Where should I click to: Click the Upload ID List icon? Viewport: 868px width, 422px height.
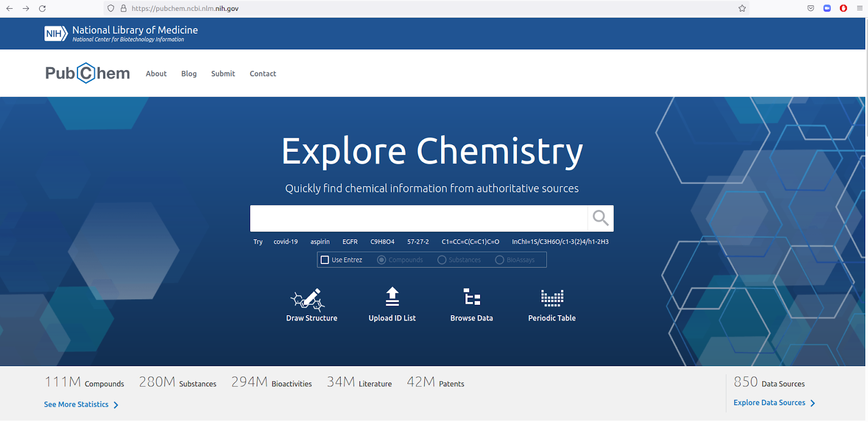(x=392, y=297)
